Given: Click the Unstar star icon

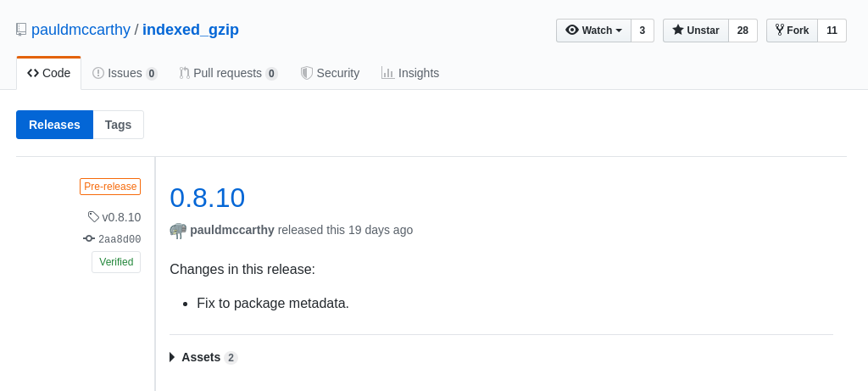Looking at the screenshot, I should tap(677, 30).
